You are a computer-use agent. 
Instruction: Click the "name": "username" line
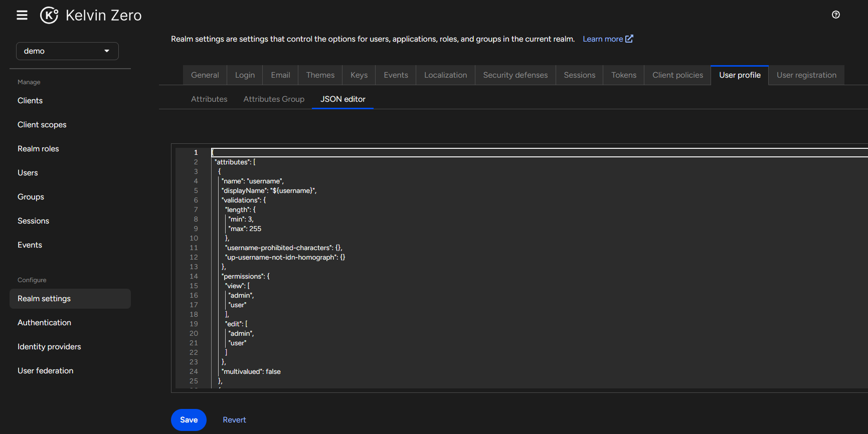[x=253, y=181]
